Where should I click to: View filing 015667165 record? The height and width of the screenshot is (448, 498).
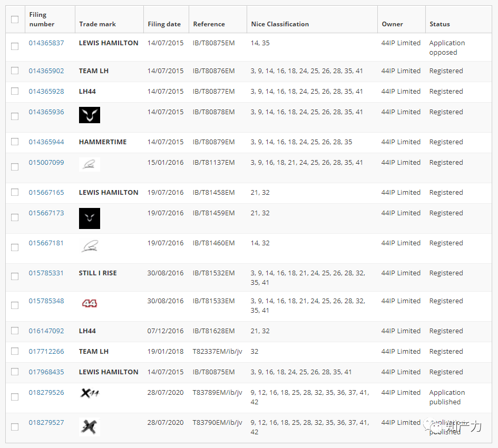tap(46, 192)
